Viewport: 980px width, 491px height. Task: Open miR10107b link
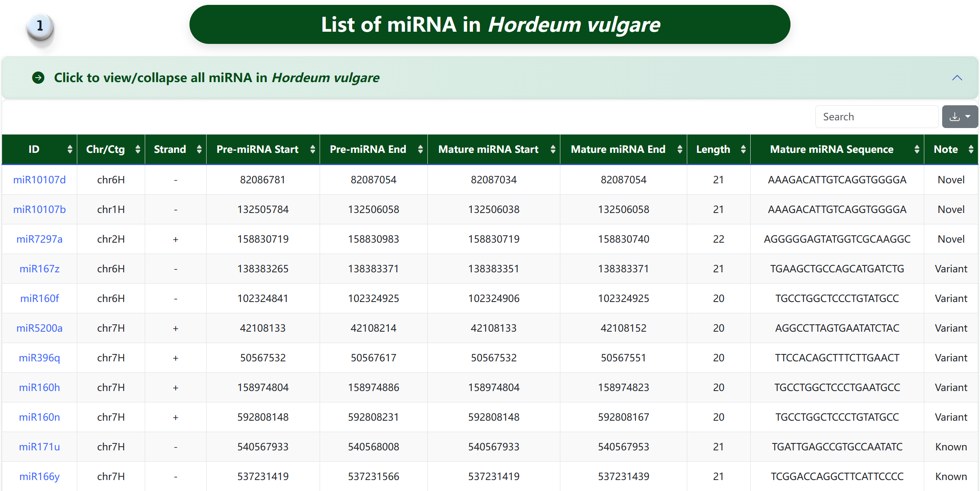point(39,209)
